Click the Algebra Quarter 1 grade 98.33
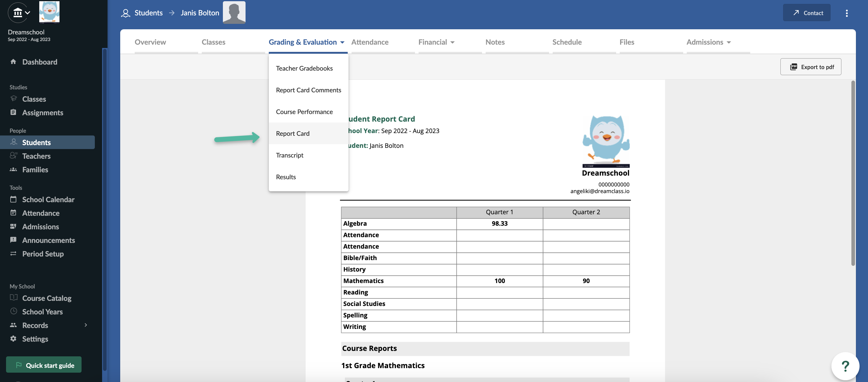The width and height of the screenshot is (868, 382). 499,224
